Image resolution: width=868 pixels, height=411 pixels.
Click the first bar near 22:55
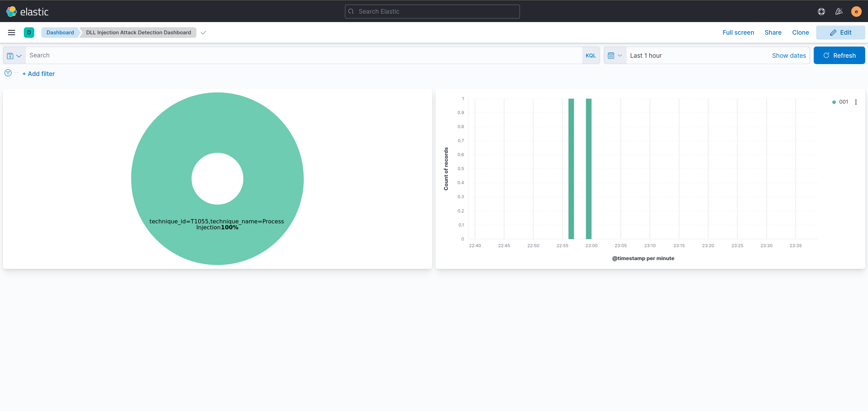571,169
